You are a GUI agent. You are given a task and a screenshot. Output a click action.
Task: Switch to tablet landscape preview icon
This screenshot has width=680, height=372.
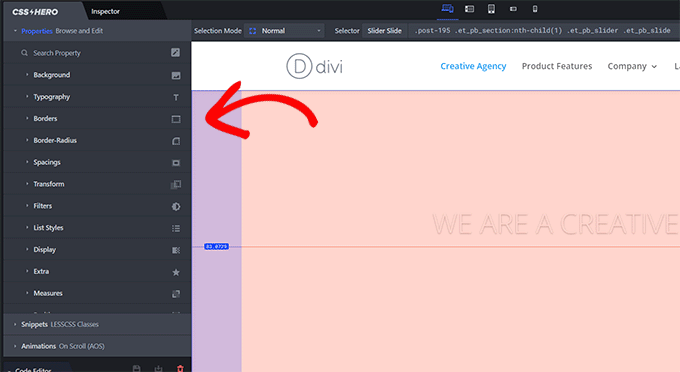469,9
